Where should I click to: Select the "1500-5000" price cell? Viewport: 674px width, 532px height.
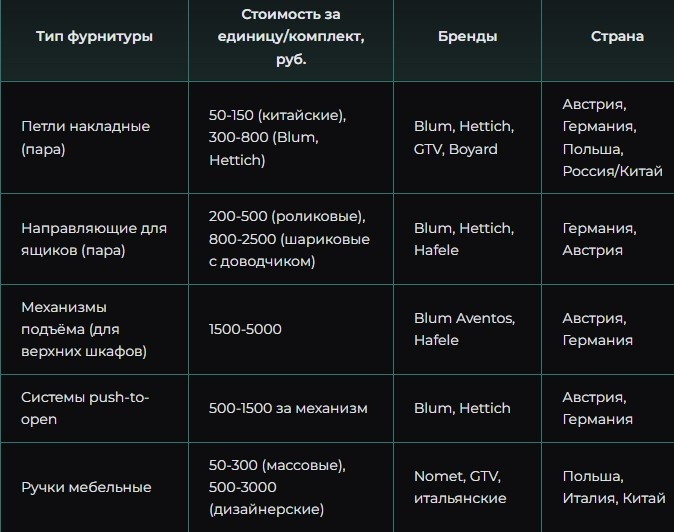[245, 329]
